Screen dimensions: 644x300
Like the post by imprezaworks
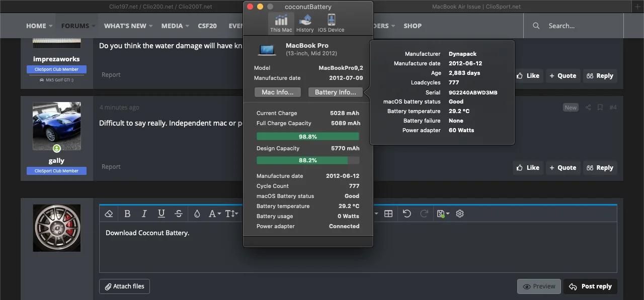click(x=528, y=76)
